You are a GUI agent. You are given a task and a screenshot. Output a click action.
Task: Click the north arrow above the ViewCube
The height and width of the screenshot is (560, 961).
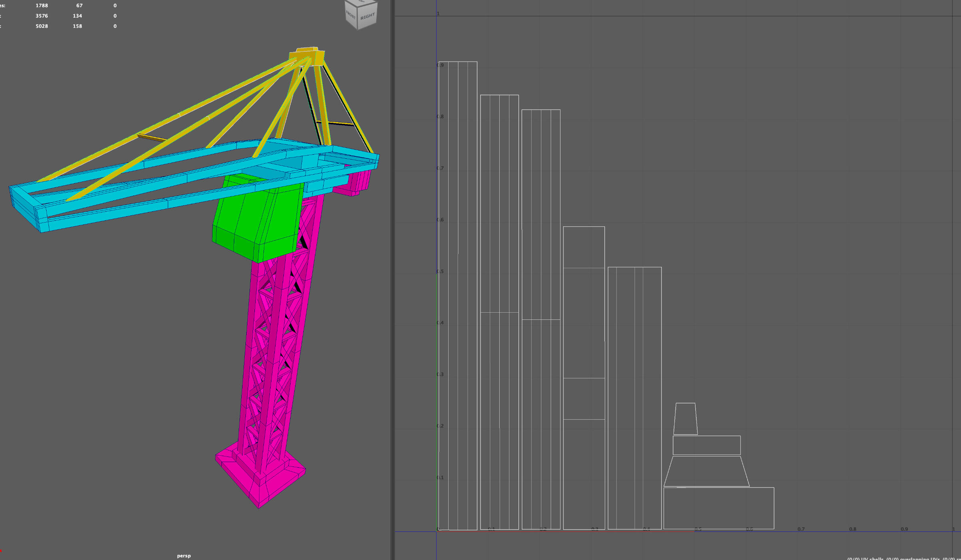(361, 1)
